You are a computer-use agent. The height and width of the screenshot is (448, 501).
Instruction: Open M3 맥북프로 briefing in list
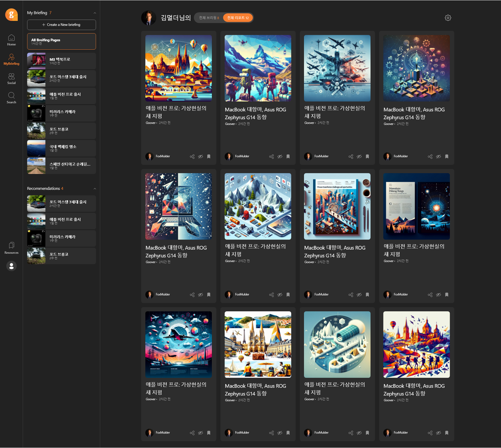click(x=61, y=61)
